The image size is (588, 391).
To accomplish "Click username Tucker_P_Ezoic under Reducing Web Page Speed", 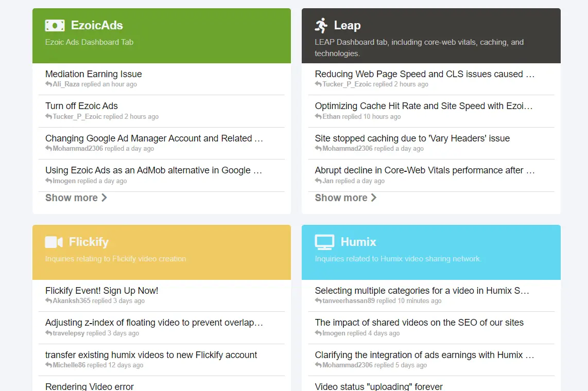I will (x=347, y=84).
